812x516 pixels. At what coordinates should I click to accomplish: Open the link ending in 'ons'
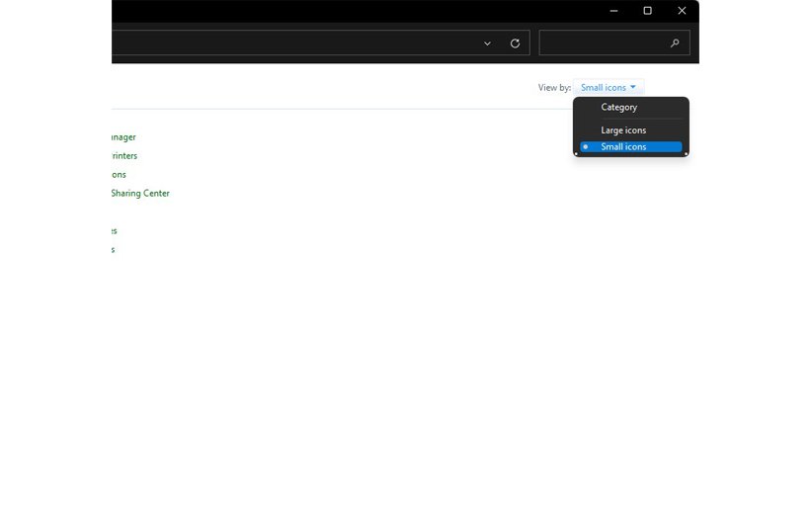pos(119,175)
